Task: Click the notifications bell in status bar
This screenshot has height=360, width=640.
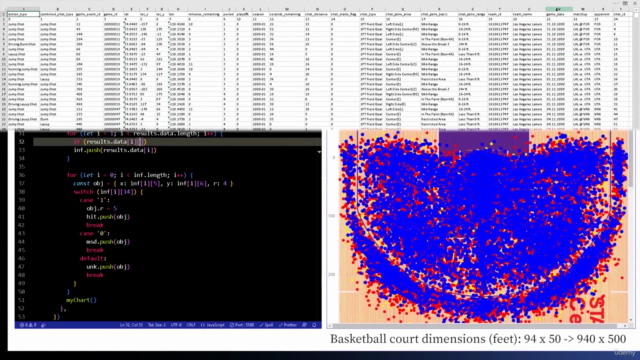Action: pos(314,325)
